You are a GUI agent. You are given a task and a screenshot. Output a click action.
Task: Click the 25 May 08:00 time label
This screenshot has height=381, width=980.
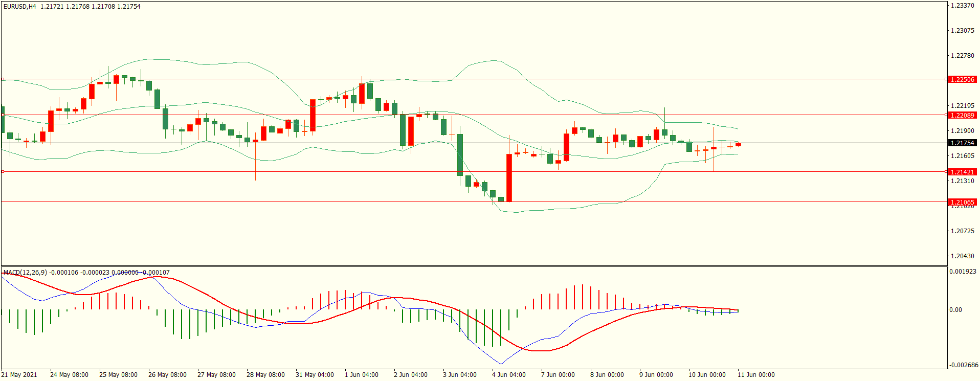click(118, 375)
